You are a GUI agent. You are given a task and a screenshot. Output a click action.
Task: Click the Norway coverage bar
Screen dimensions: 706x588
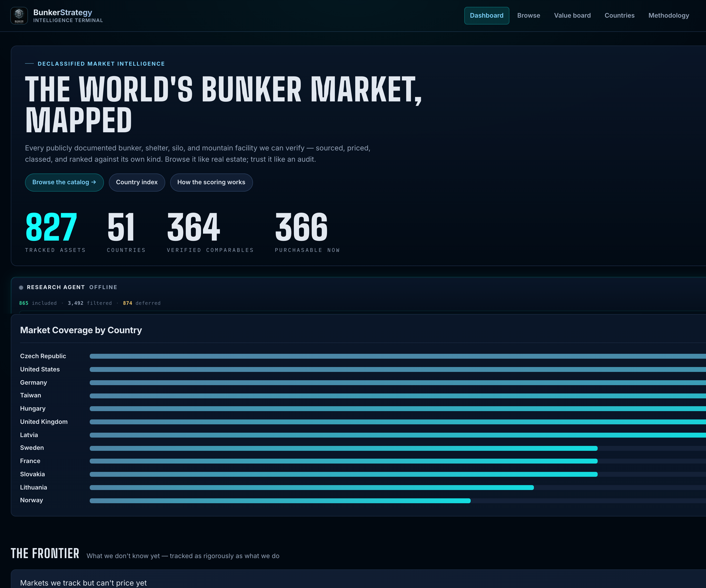280,501
